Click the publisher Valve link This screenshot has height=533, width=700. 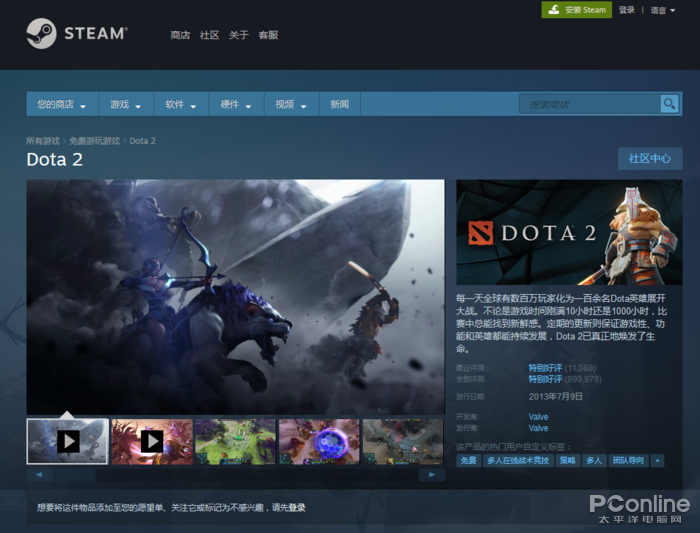[538, 428]
